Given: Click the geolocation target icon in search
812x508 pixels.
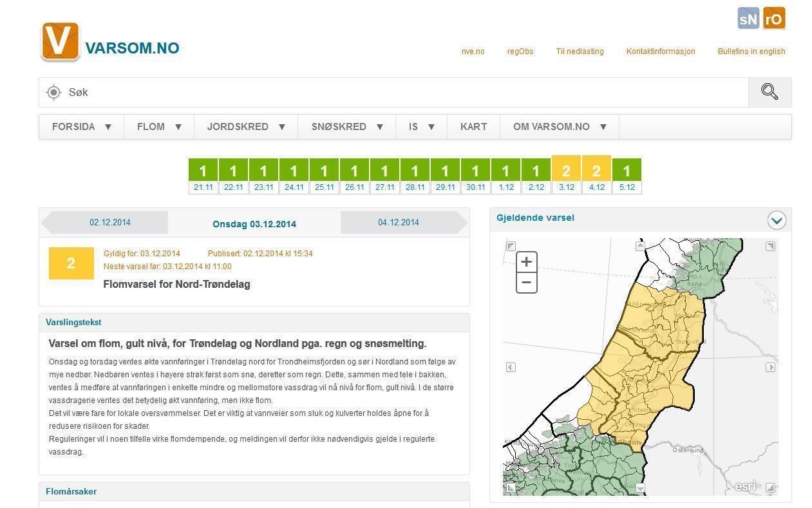Looking at the screenshot, I should click(54, 93).
